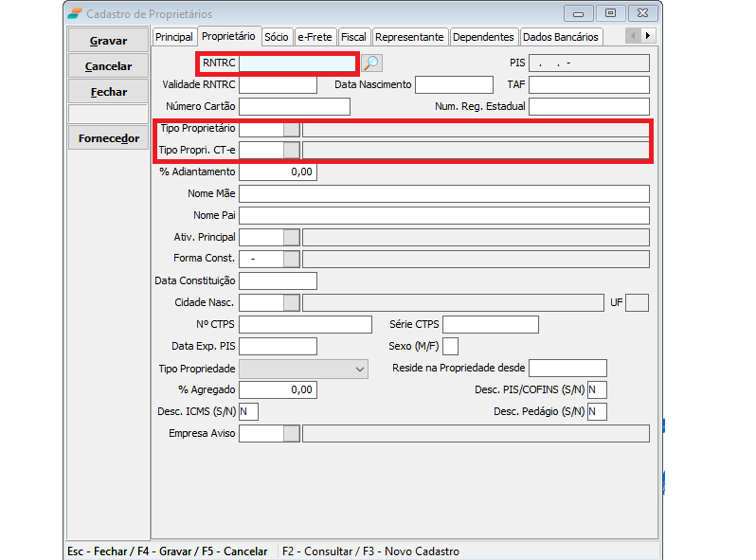Switch to the Principal tab

pyautogui.click(x=173, y=37)
